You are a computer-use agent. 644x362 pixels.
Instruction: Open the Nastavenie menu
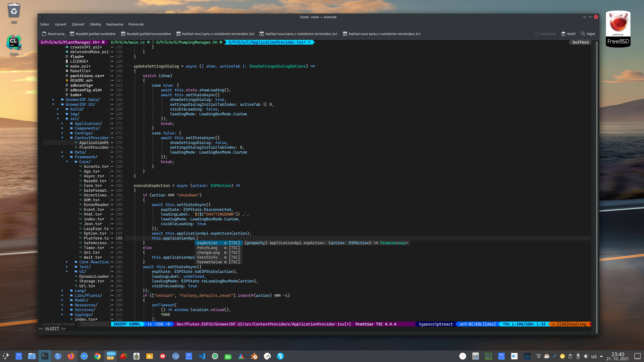point(115,24)
